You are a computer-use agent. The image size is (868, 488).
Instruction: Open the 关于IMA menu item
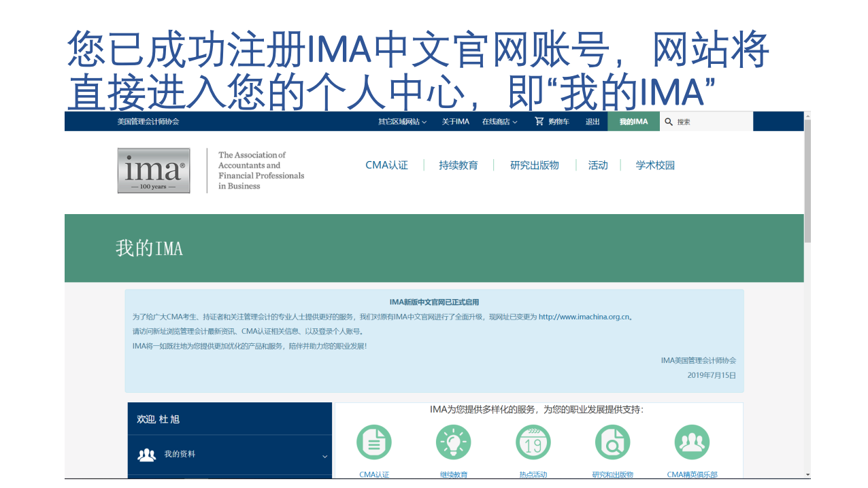(x=454, y=121)
